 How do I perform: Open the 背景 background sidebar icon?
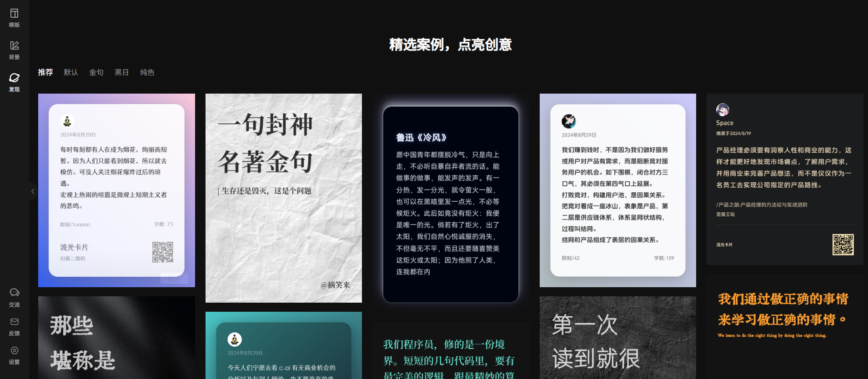(14, 50)
